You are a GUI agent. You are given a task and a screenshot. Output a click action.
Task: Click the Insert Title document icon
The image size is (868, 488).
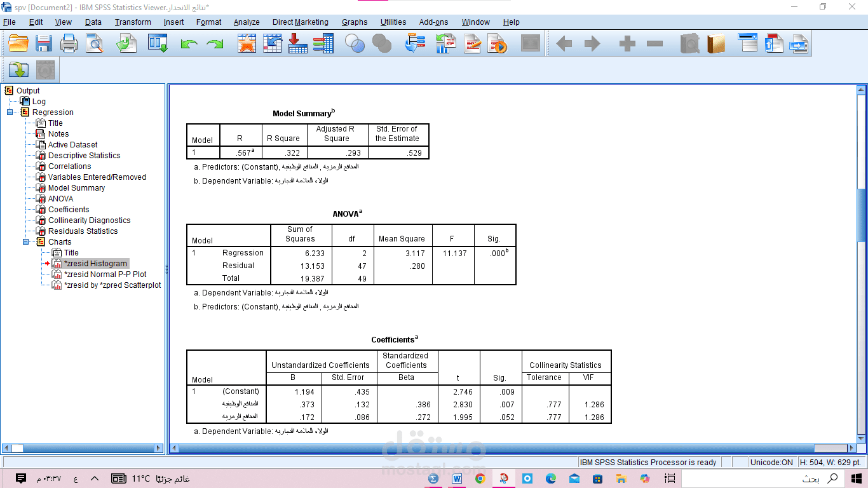[x=774, y=43]
